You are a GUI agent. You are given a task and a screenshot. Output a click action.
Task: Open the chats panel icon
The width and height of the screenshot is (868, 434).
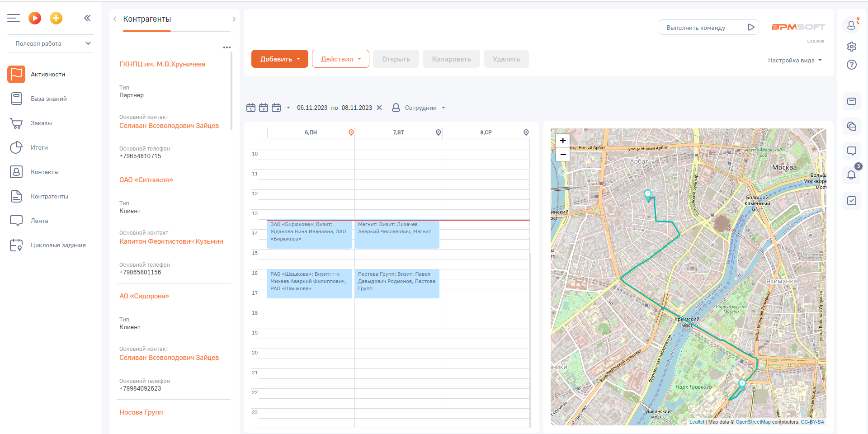[x=852, y=126]
